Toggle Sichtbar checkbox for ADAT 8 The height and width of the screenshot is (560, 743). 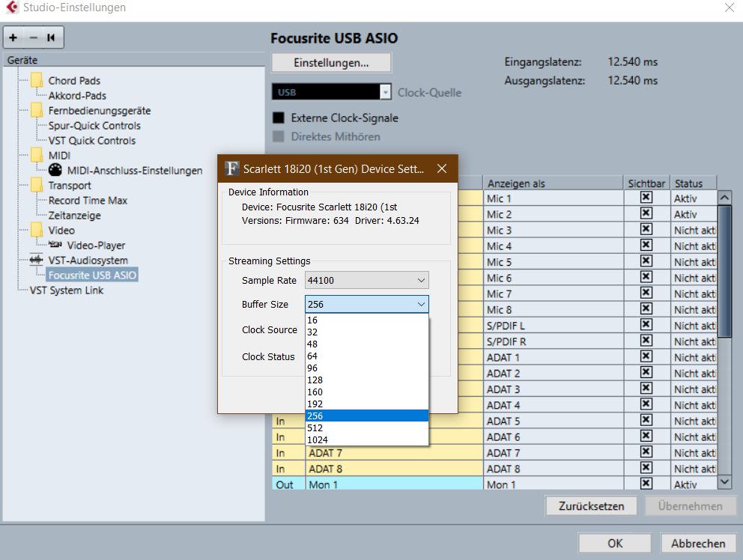(x=646, y=468)
